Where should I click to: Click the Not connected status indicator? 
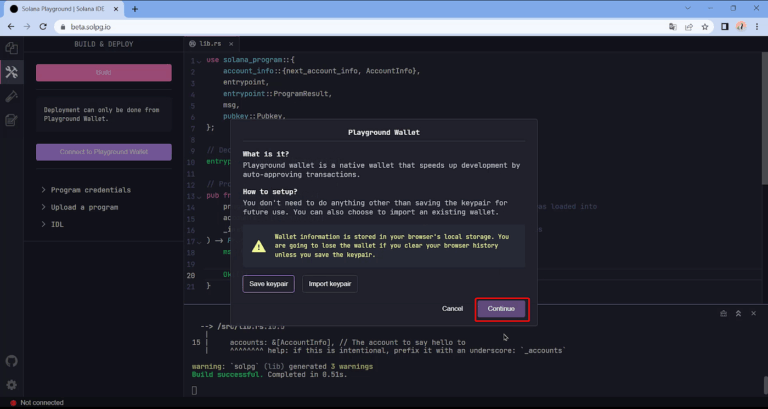pos(37,403)
